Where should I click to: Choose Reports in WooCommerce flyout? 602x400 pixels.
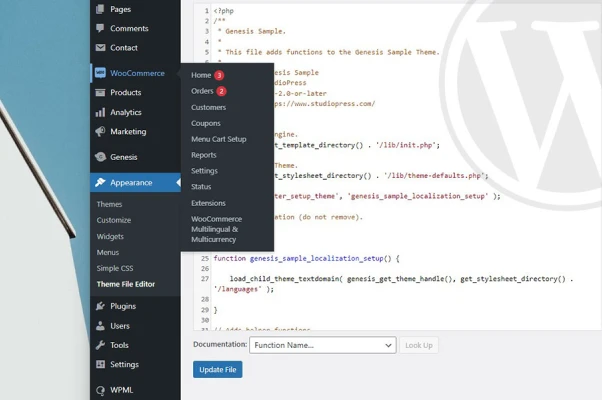point(204,155)
